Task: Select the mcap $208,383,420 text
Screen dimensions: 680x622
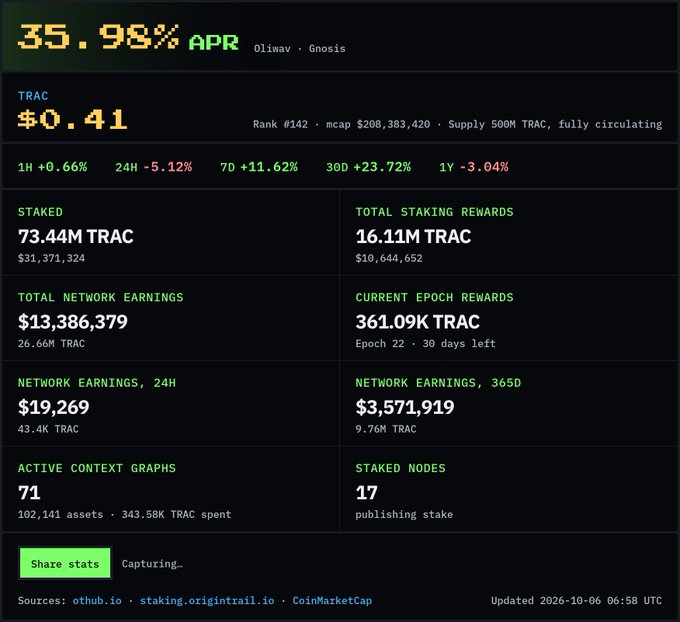Action: pos(378,124)
